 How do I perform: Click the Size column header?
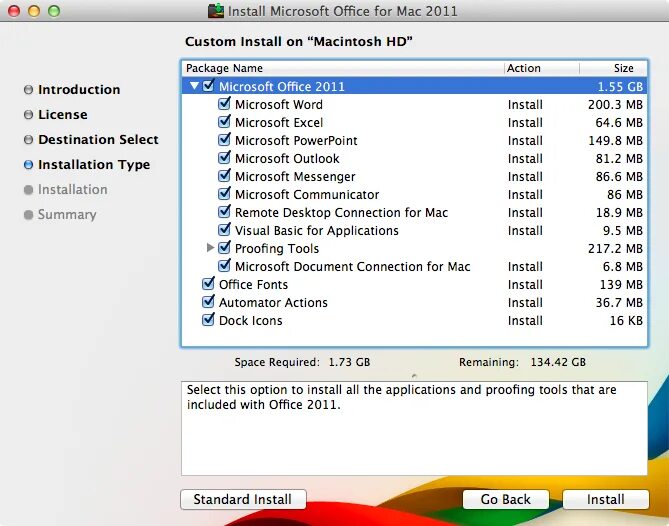[613, 68]
